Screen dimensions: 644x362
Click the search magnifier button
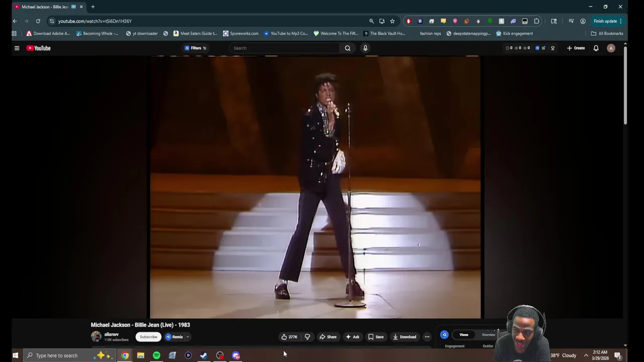pyautogui.click(x=348, y=48)
